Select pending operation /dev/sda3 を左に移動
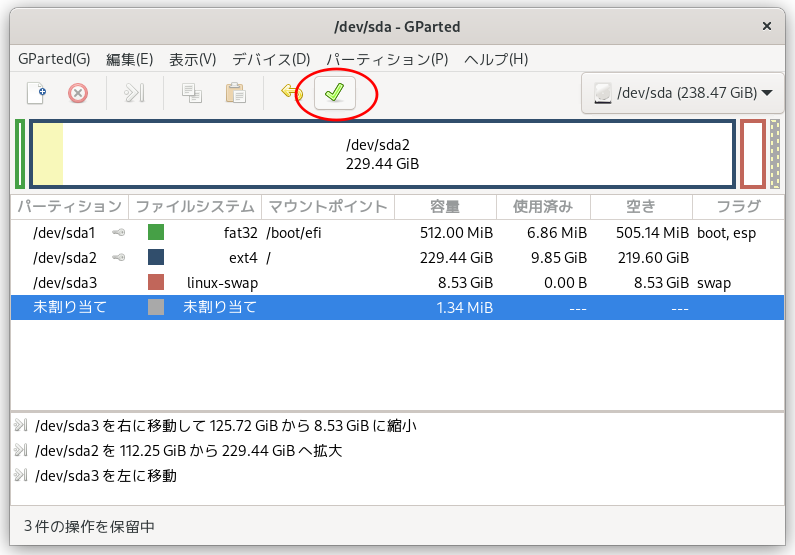 [105, 475]
